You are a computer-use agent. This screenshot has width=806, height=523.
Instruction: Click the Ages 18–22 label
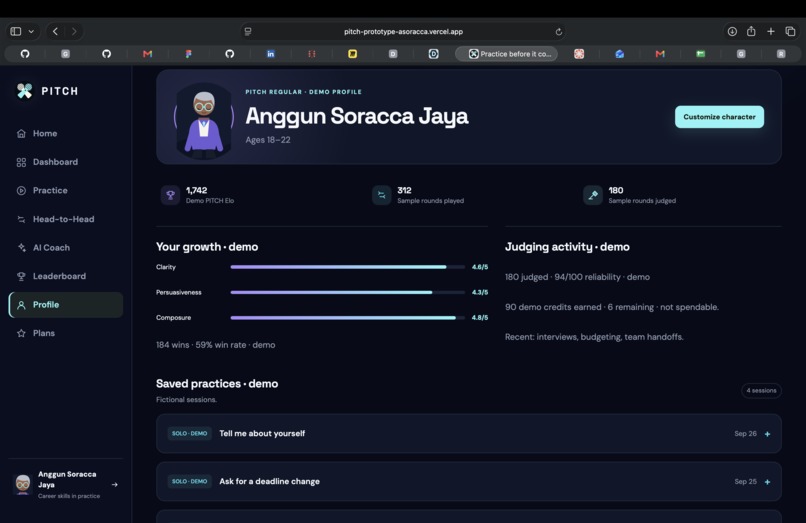click(x=268, y=140)
